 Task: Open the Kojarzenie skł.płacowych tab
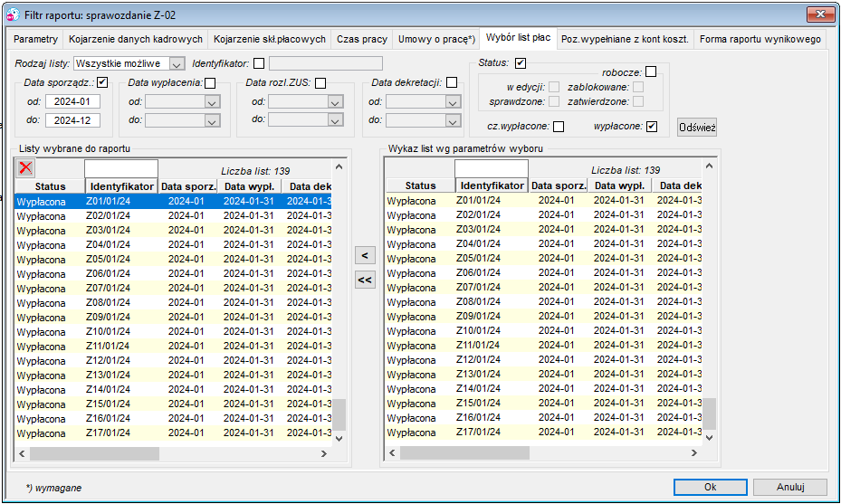coord(269,39)
